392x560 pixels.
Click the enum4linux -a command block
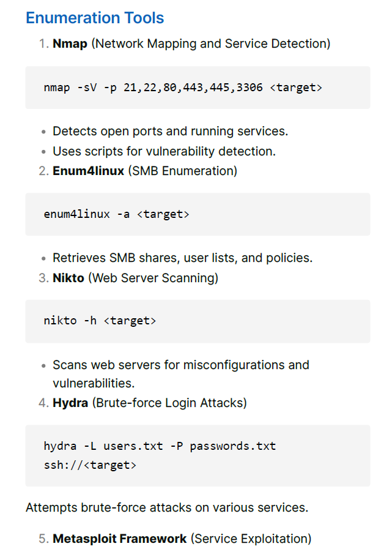tap(198, 214)
